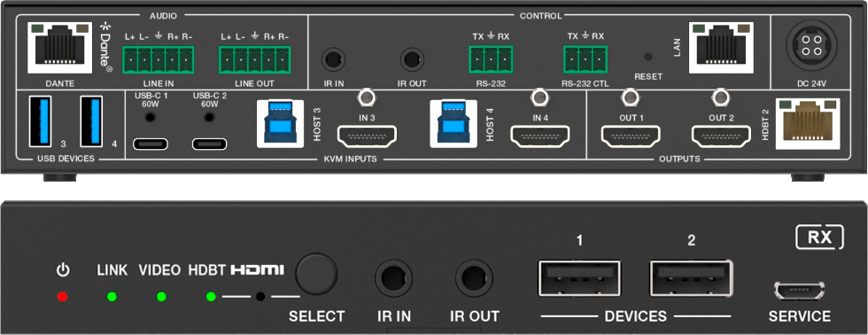This screenshot has height=335, width=868.
Task: Click the "SELECT" label text
Action: pos(317,316)
